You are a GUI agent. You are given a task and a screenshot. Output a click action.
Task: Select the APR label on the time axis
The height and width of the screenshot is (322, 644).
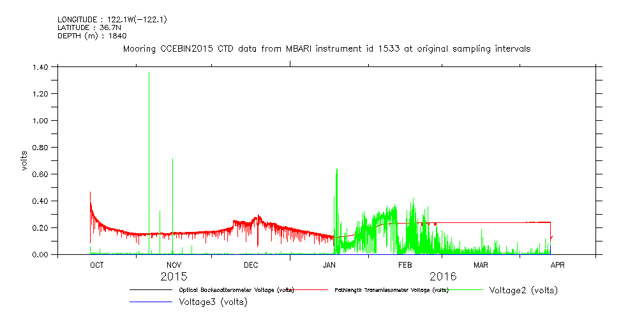[557, 264]
